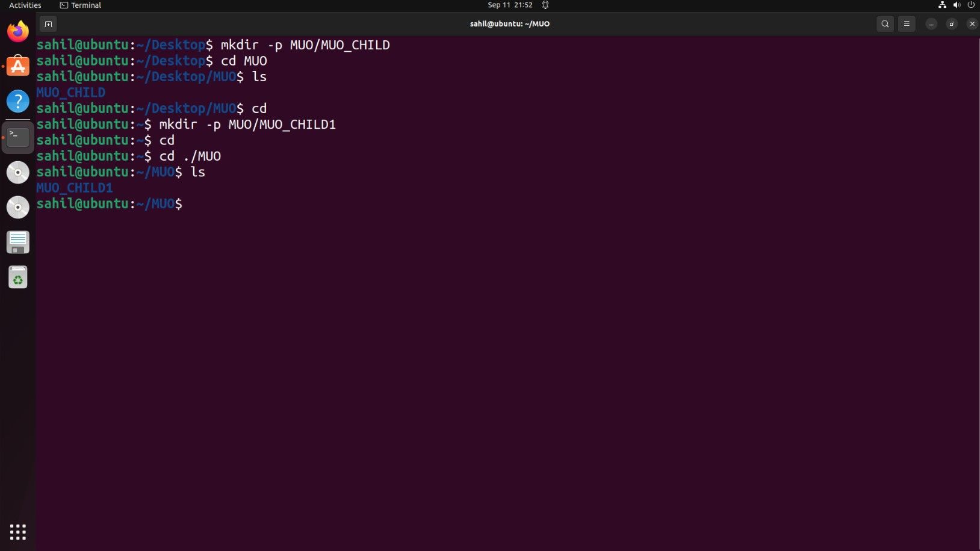
Task: Open Firefox from the dock
Action: (x=17, y=31)
